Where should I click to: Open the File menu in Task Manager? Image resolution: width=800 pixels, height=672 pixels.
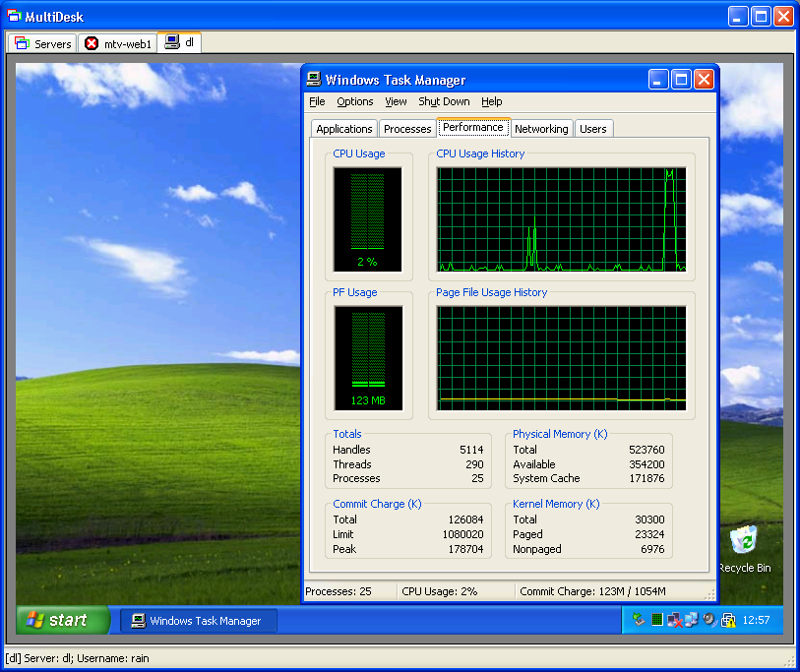pos(317,101)
